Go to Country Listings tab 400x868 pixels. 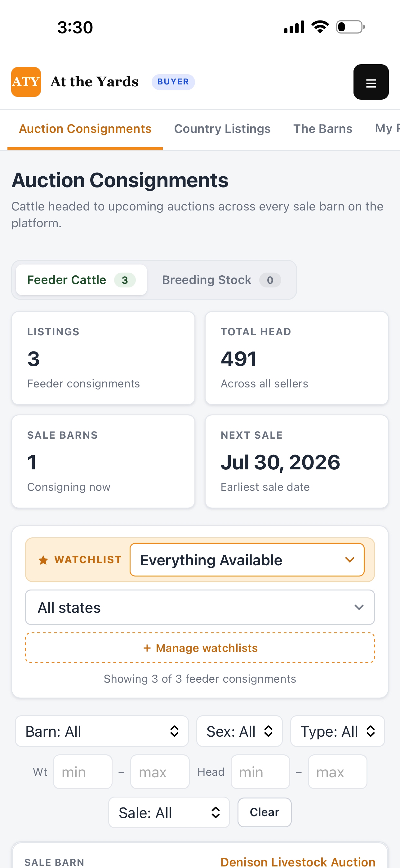222,129
